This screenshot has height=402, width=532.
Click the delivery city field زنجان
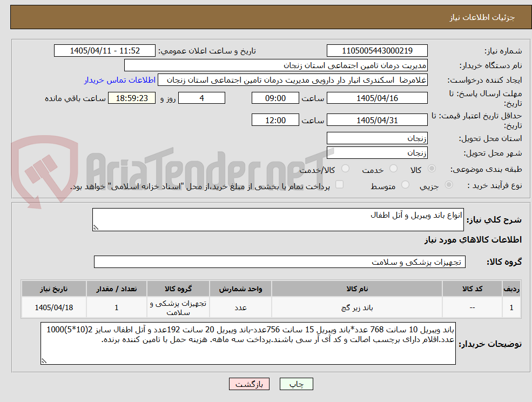[377, 153]
